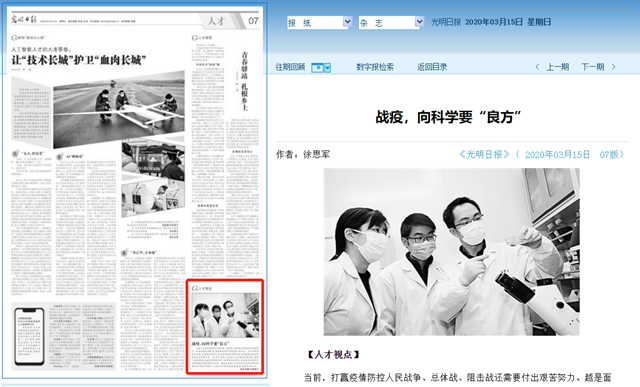Click the 光明日报 masthead logo
Viewport: 640px width, 387px height.
[x=24, y=20]
